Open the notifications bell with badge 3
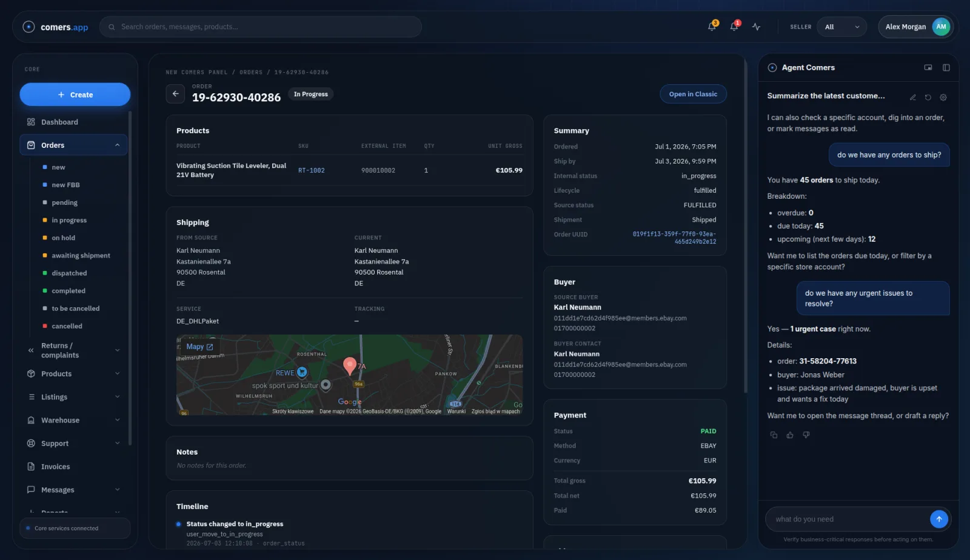This screenshot has width=970, height=560. [x=712, y=27]
